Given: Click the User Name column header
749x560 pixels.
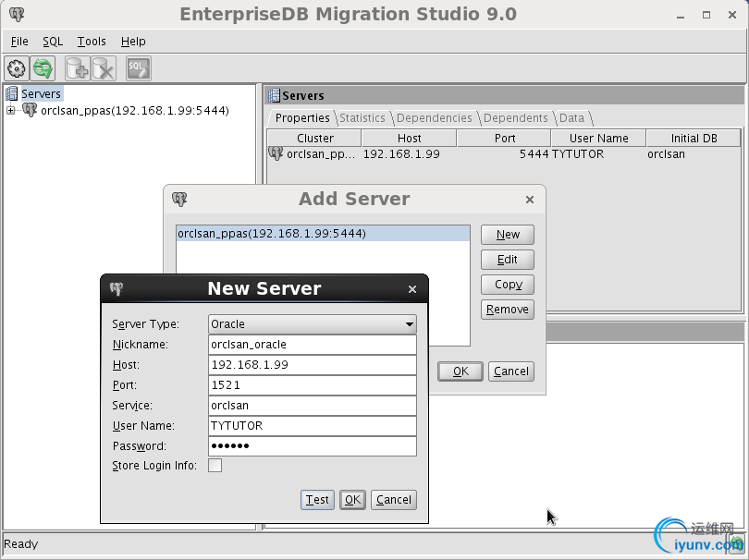Looking at the screenshot, I should click(598, 139).
